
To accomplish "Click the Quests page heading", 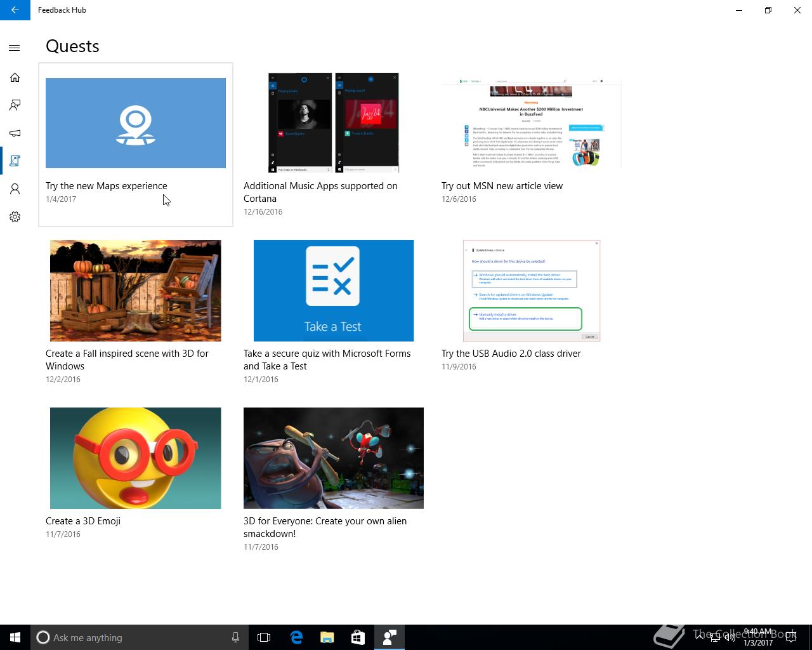I will 72,46.
